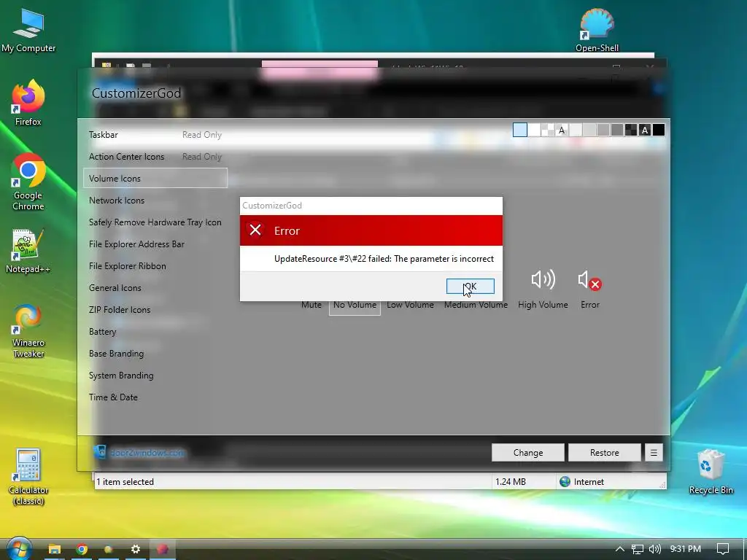Click the Low Volume label

point(410,305)
